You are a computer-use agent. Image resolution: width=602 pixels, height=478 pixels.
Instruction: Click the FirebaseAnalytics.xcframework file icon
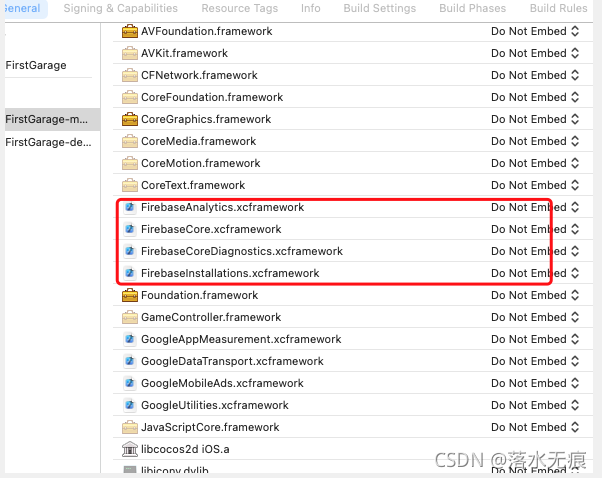[130, 207]
